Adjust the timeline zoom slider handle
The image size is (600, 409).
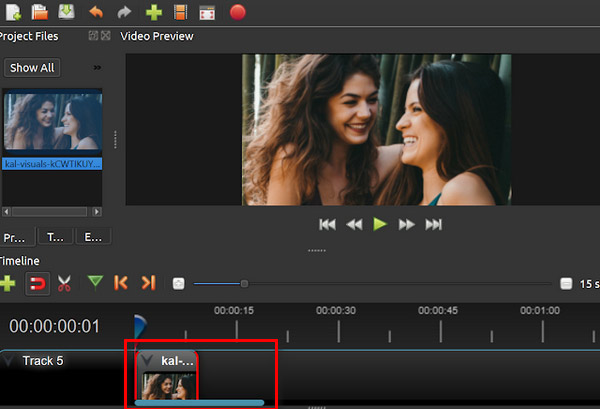click(244, 284)
